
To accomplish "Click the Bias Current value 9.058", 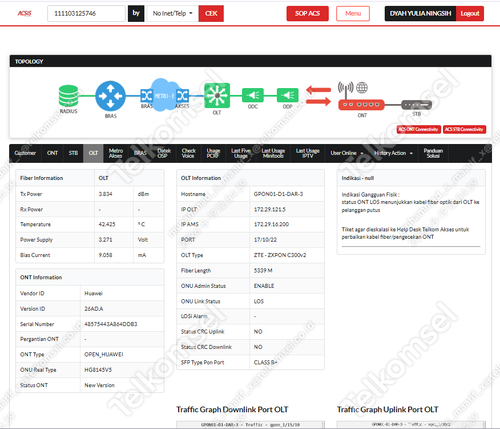I will [x=105, y=255].
